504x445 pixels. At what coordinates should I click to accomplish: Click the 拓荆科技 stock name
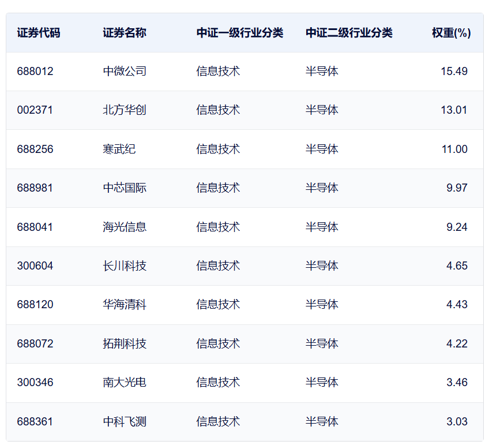[x=125, y=344]
